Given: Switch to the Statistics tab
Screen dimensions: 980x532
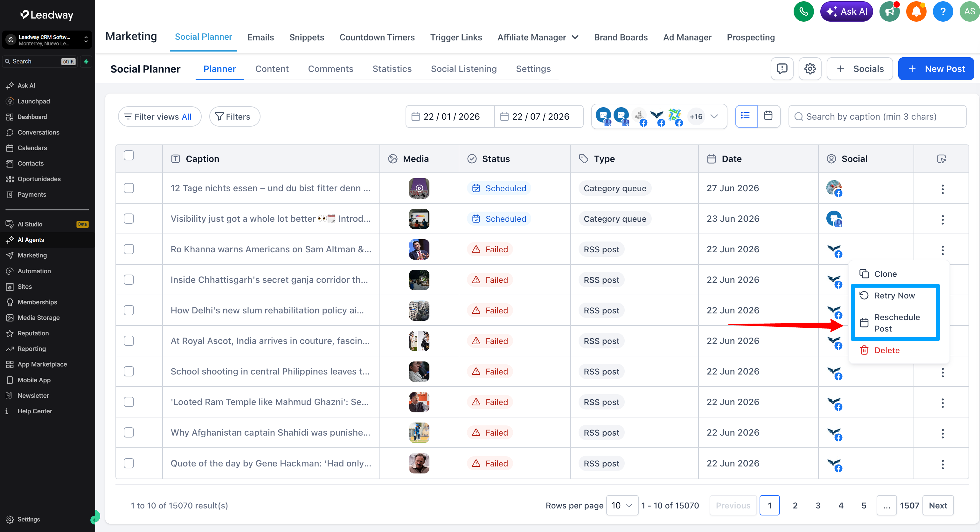Looking at the screenshot, I should tap(392, 69).
